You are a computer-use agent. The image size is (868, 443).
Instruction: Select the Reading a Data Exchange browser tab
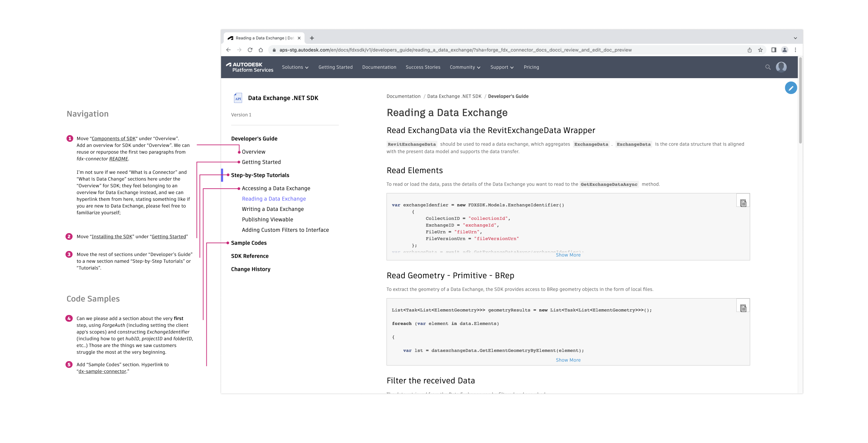[264, 38]
